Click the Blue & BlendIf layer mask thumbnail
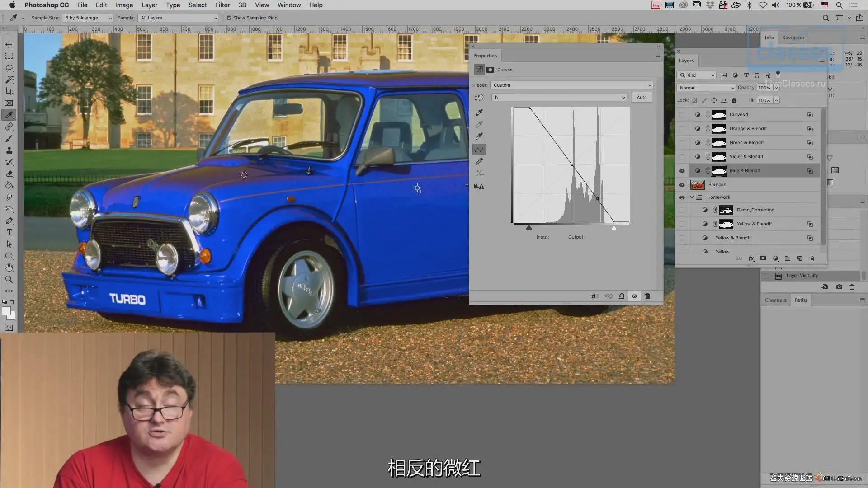The image size is (868, 488). pos(719,171)
